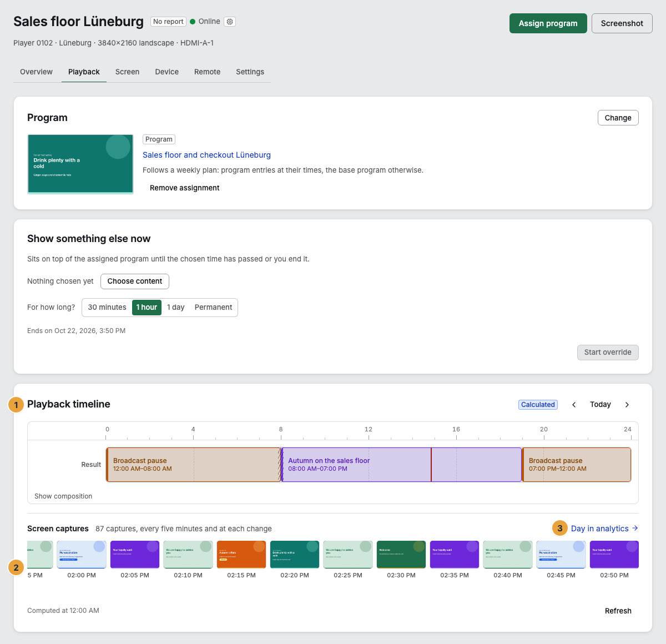This screenshot has width=666, height=644.
Task: Open the 02:15 PM orange screen capture
Action: coord(241,555)
